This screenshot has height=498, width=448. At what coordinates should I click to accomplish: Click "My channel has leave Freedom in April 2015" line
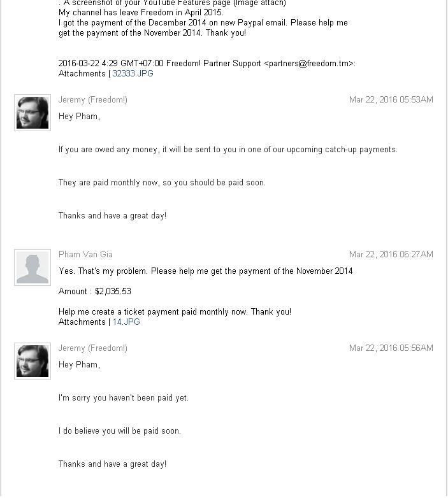(141, 13)
